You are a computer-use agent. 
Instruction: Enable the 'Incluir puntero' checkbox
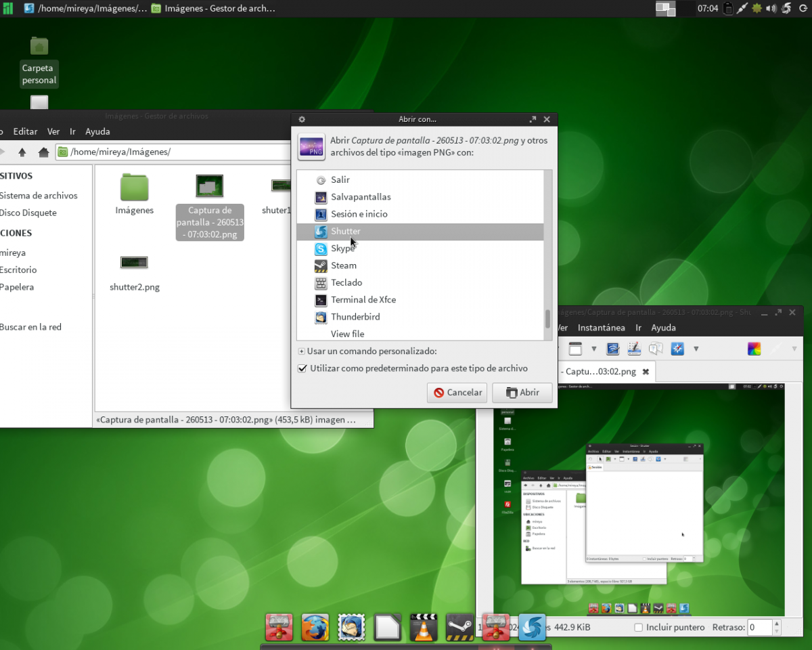(x=638, y=628)
